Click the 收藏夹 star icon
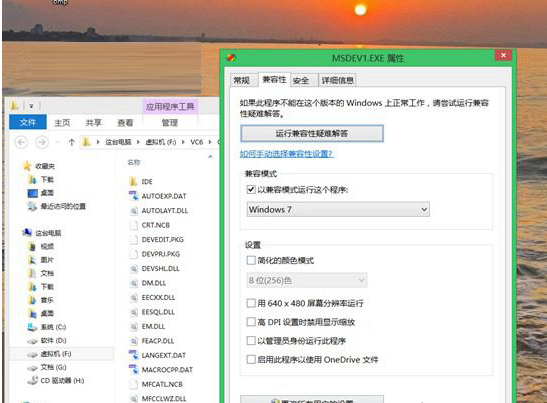This screenshot has width=547, height=403. (27, 166)
